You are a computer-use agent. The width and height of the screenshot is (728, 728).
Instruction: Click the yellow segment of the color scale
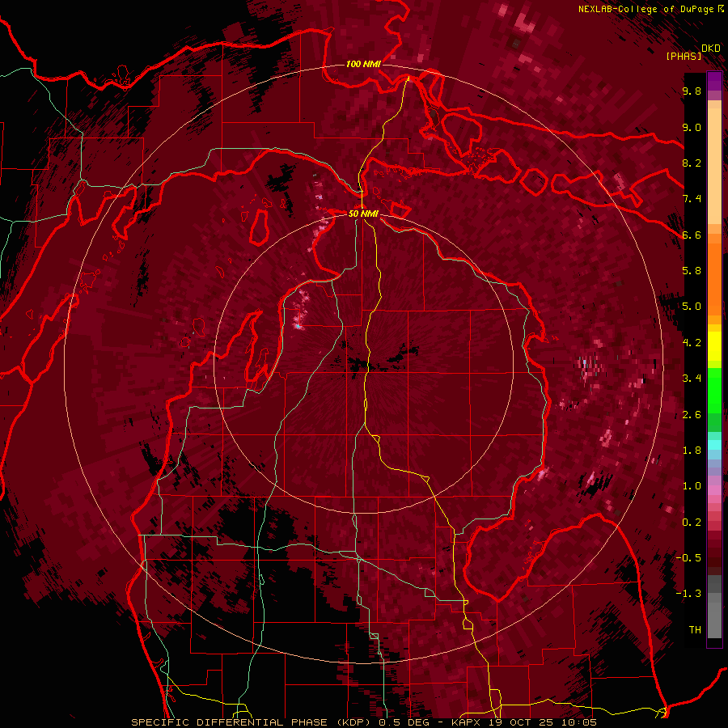pyautogui.click(x=714, y=346)
